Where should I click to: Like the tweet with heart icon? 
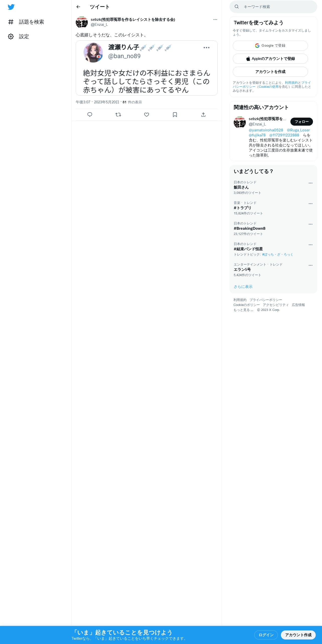pos(147,115)
